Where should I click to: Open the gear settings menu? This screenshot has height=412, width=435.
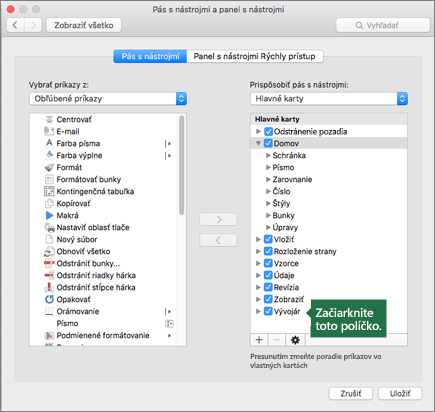(295, 340)
